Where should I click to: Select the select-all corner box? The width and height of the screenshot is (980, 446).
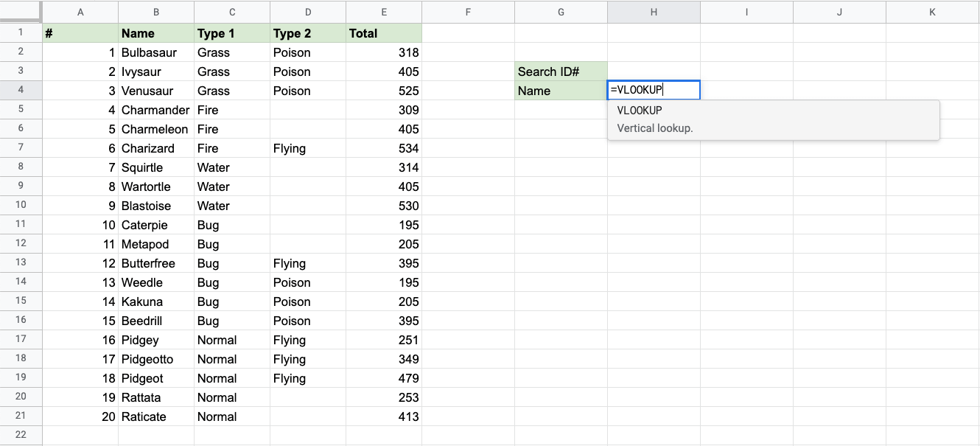tap(21, 12)
